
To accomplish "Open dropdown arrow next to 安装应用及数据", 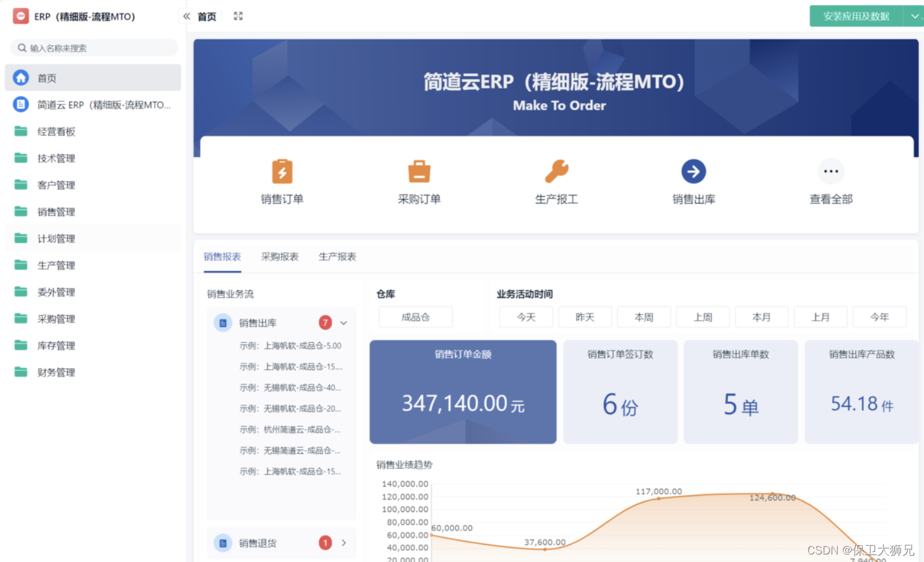I will point(913,16).
